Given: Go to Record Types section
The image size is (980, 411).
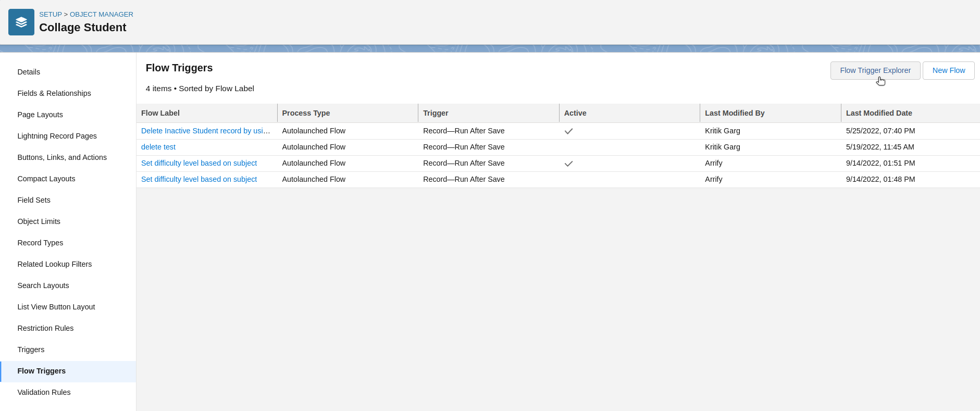Looking at the screenshot, I should [40, 243].
